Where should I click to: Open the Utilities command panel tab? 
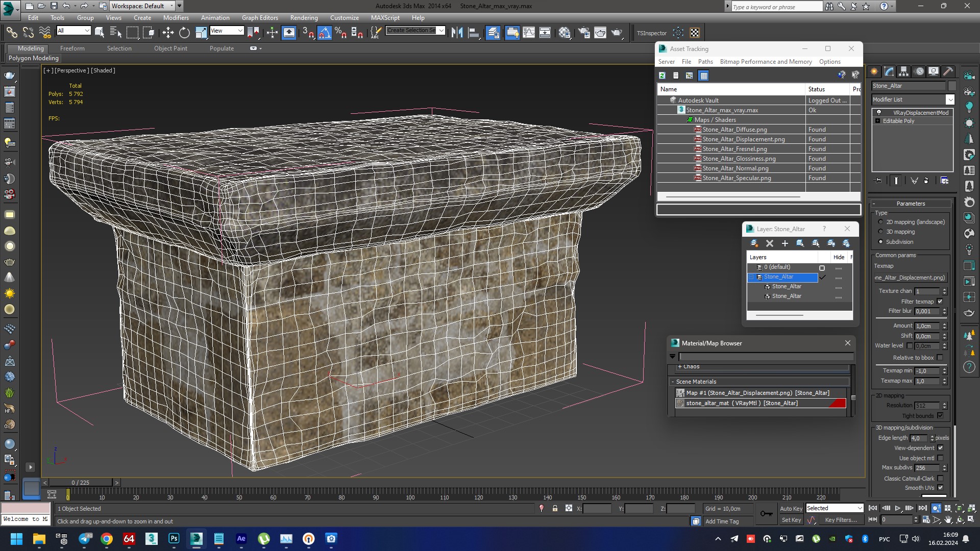tap(948, 71)
